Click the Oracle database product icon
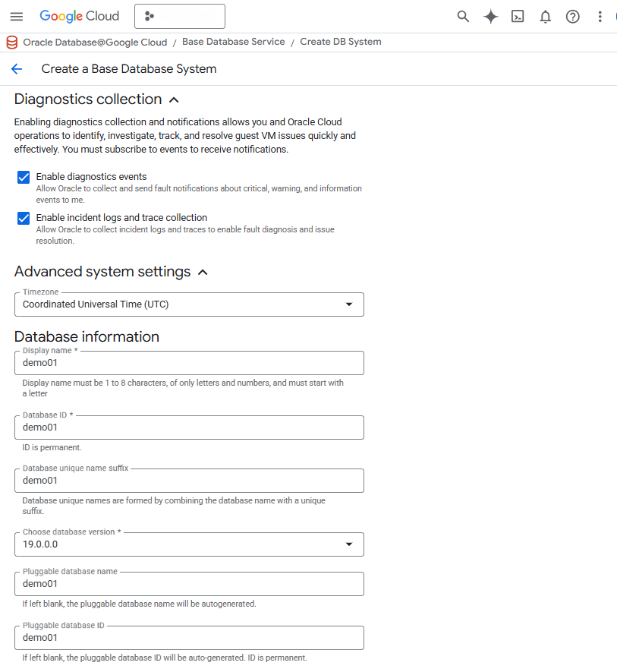This screenshot has width=617, height=672. pyautogui.click(x=12, y=42)
